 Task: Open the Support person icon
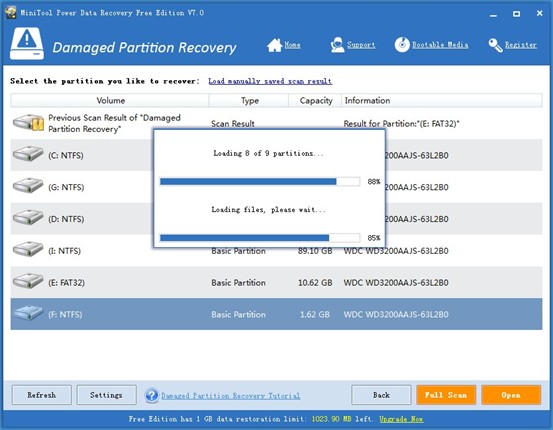pos(338,45)
